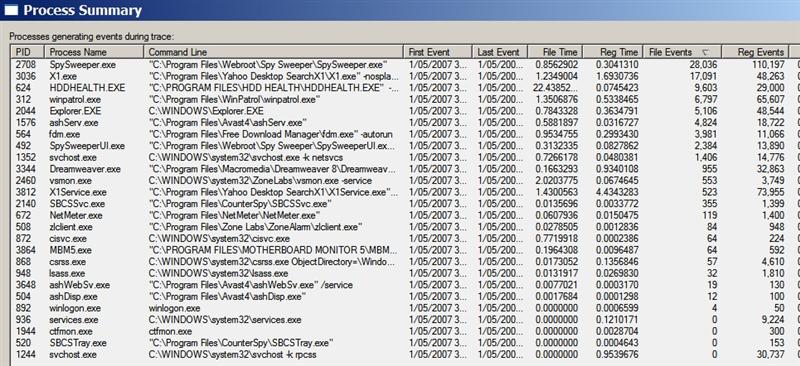Select the winpatrol.exe process row
The width and height of the screenshot is (800, 366).
point(405,100)
